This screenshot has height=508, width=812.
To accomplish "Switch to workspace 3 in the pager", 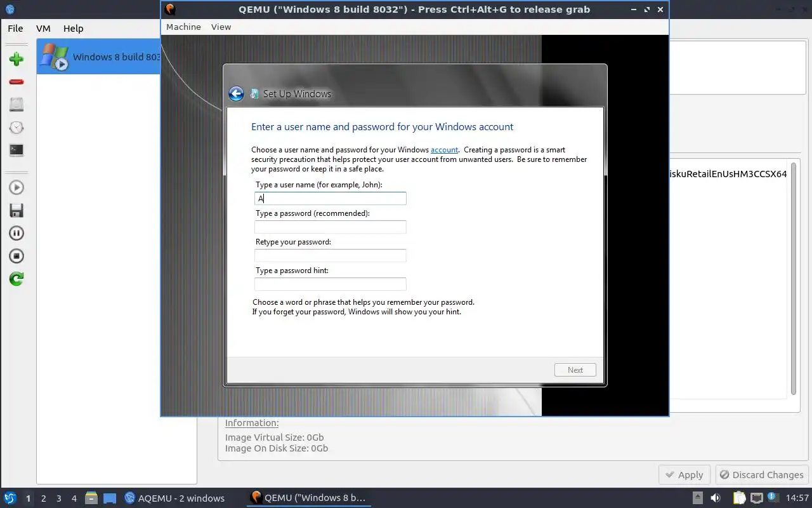I will 58,498.
